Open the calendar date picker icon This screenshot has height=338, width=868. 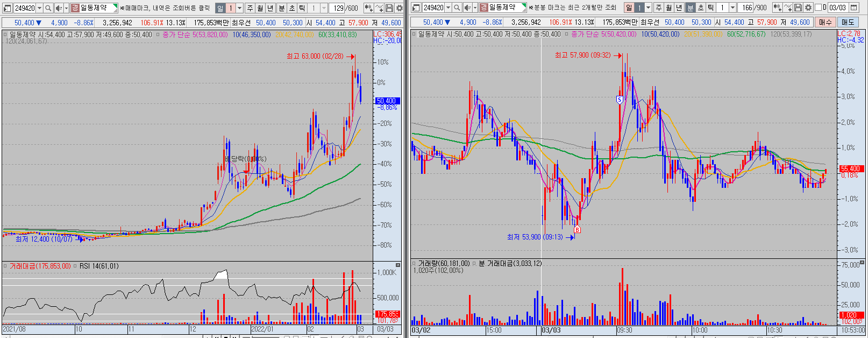pos(853,8)
